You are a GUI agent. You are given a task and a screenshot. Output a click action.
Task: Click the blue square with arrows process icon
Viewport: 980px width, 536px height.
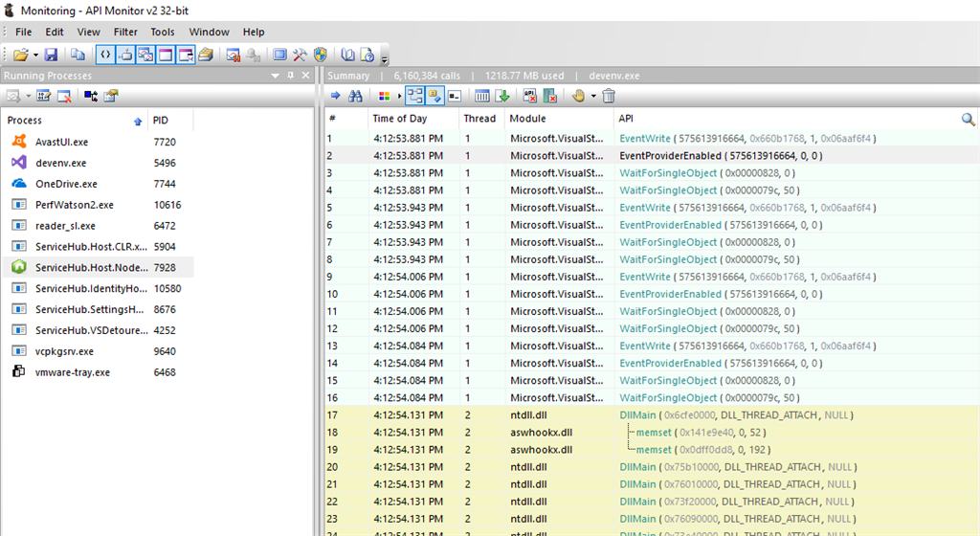(91, 97)
